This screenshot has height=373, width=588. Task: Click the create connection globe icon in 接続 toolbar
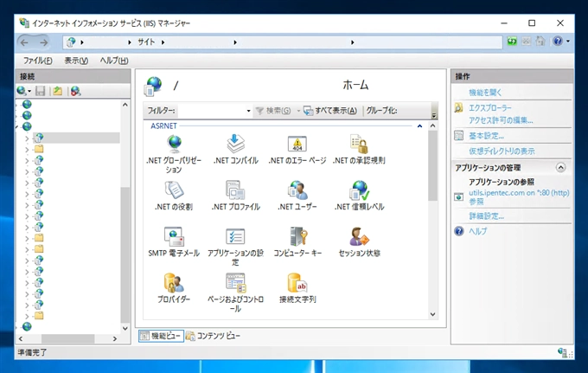click(22, 91)
